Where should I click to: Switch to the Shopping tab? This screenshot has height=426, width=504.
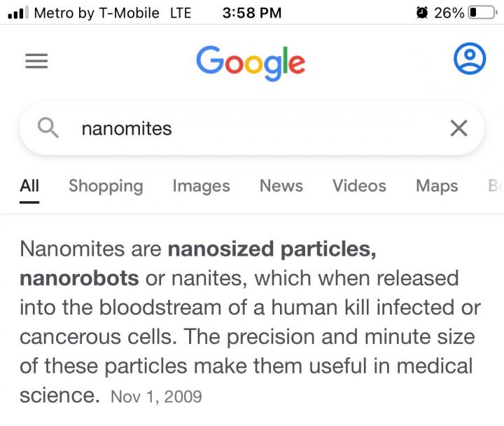tap(106, 186)
